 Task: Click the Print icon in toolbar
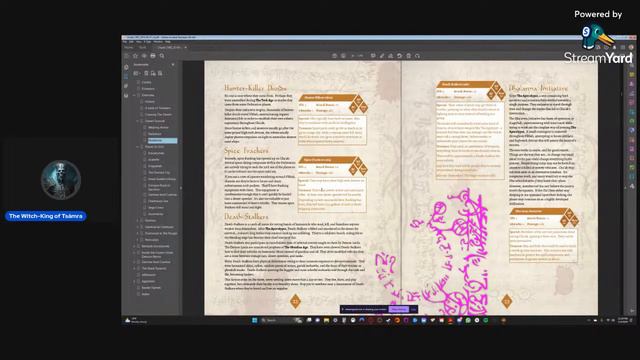tap(153, 56)
